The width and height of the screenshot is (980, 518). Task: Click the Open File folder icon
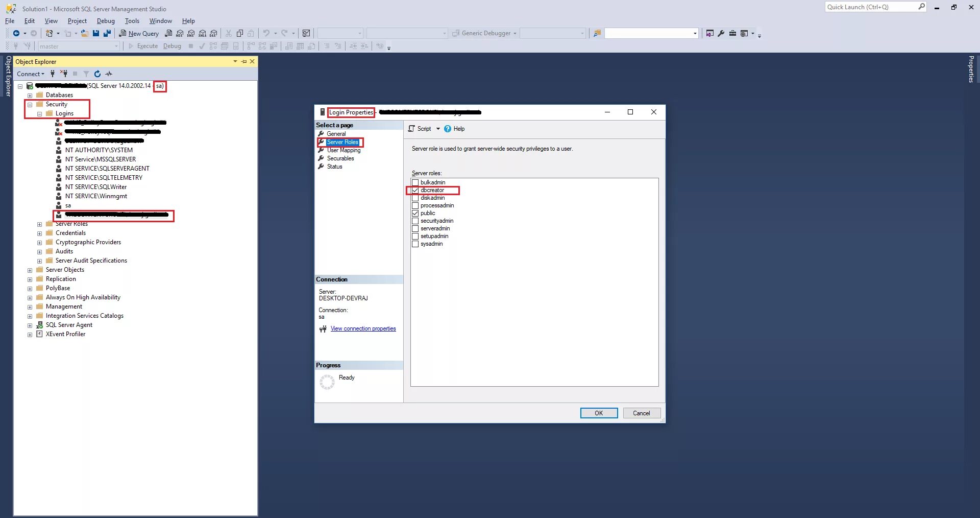click(x=84, y=33)
